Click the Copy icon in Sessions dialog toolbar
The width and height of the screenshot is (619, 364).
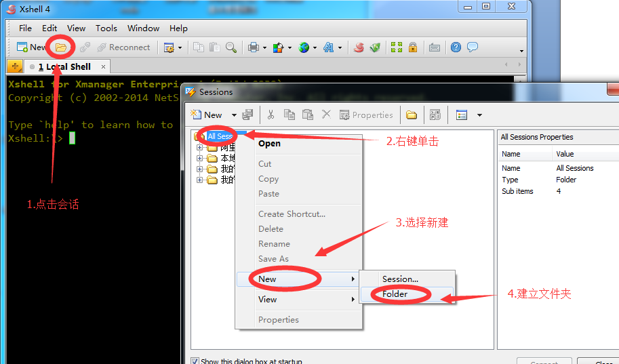[x=289, y=115]
